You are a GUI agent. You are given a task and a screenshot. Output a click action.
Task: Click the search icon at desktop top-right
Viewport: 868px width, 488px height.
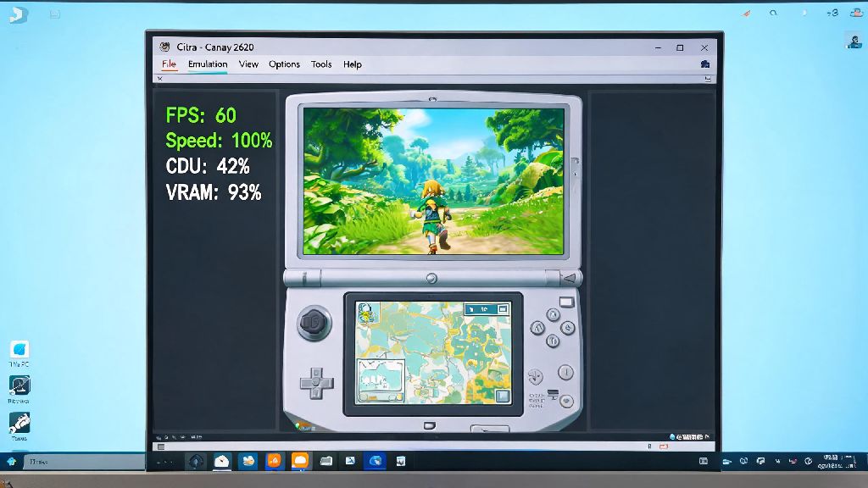[x=773, y=13]
